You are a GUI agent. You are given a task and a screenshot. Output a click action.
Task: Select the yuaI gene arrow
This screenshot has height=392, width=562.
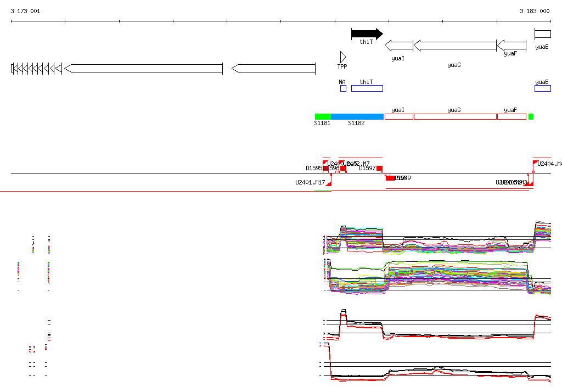[399, 46]
